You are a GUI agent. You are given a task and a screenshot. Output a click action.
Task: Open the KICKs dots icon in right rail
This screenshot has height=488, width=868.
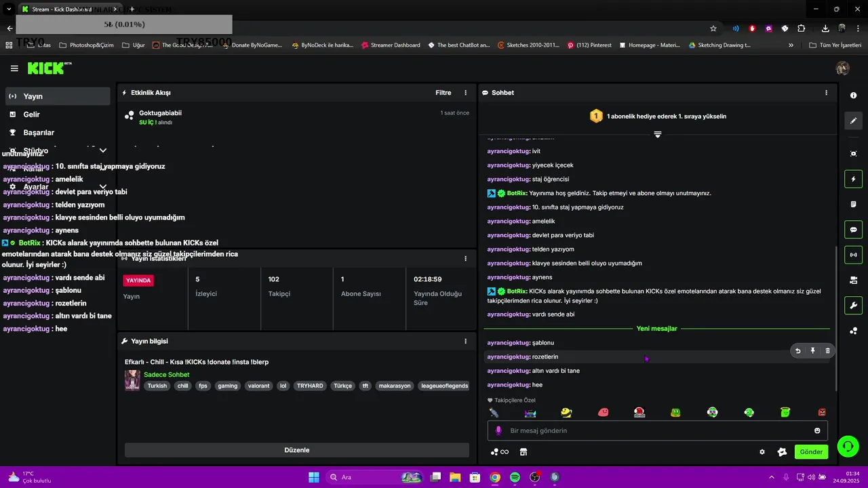(853, 331)
